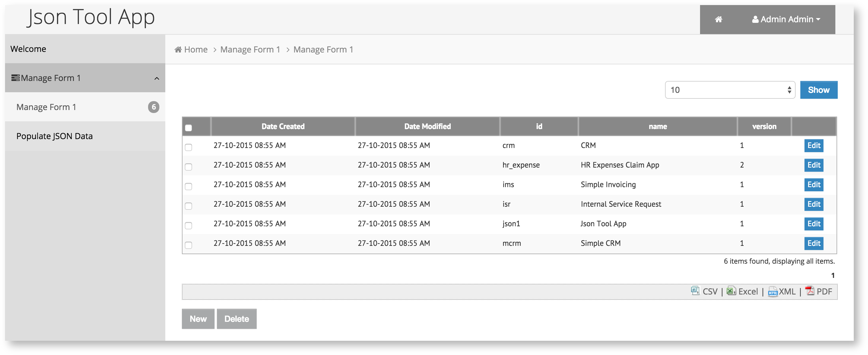Open the page size dropdown showing 10
868x355 pixels.
coord(729,90)
